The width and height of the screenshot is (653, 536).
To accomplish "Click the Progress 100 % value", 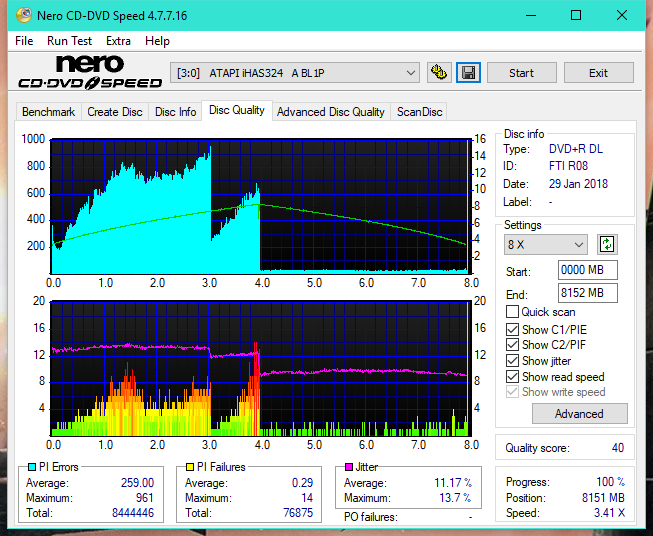I will pyautogui.click(x=611, y=482).
